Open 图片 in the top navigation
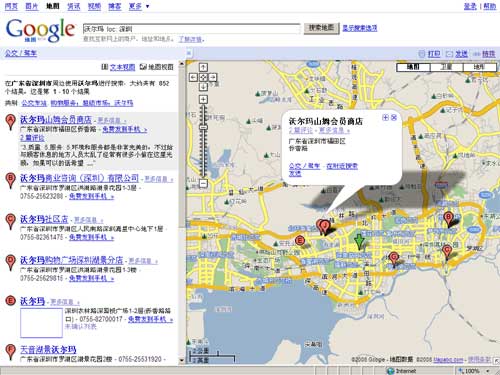This screenshot has width=500, height=375. [x=32, y=6]
